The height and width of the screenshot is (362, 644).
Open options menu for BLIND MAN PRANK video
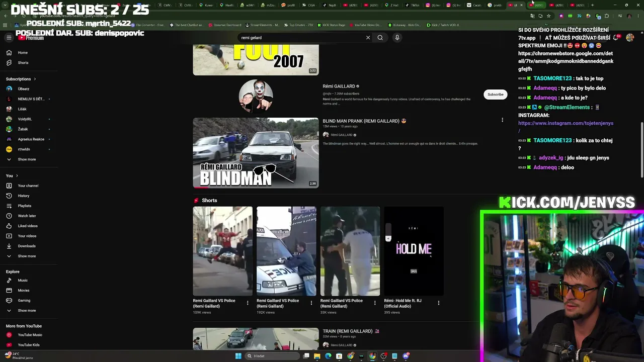coord(502,120)
